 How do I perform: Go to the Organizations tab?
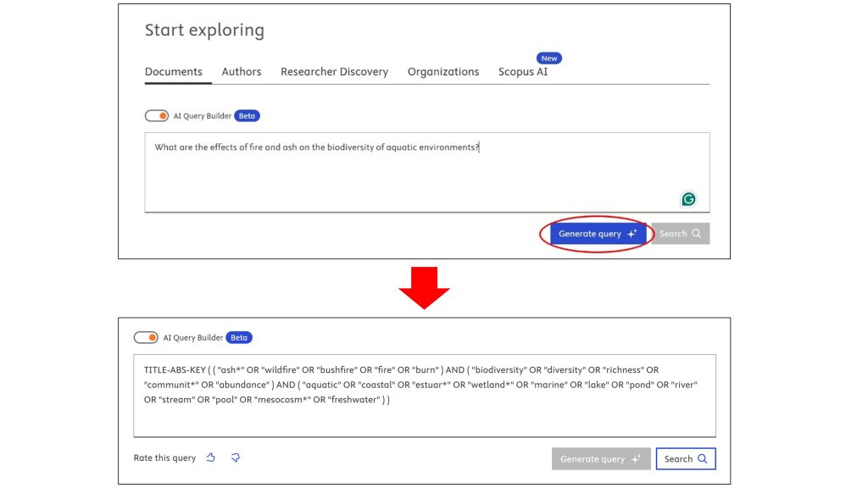443,72
